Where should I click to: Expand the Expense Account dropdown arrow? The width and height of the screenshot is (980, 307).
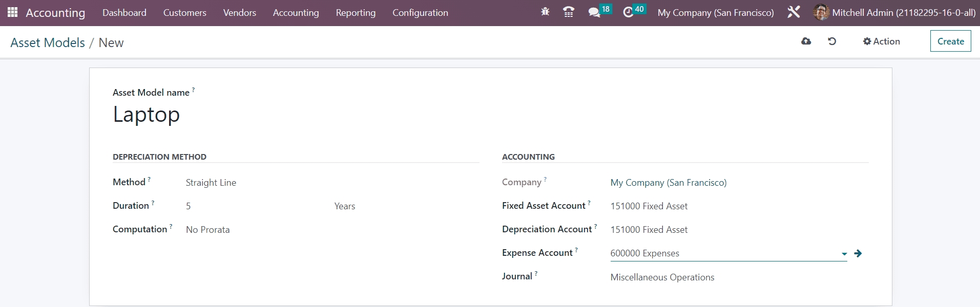click(844, 254)
